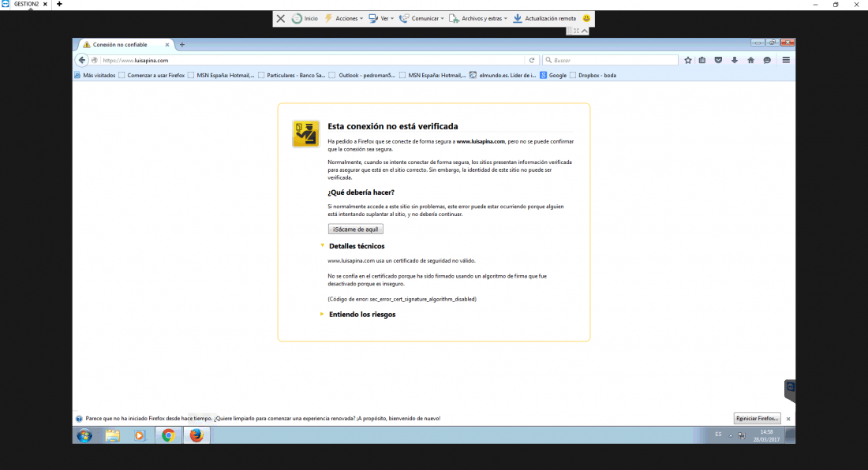Save page to Pocket icon
Viewport: 868px width, 470px height.
pos(718,60)
